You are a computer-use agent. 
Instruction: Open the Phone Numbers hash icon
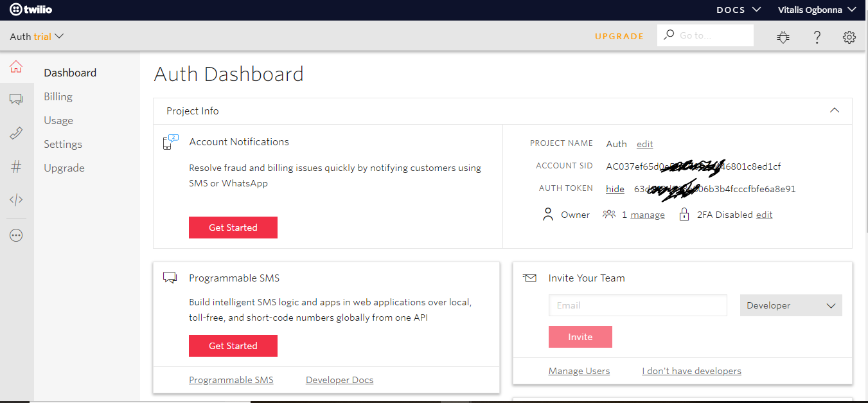(x=16, y=166)
